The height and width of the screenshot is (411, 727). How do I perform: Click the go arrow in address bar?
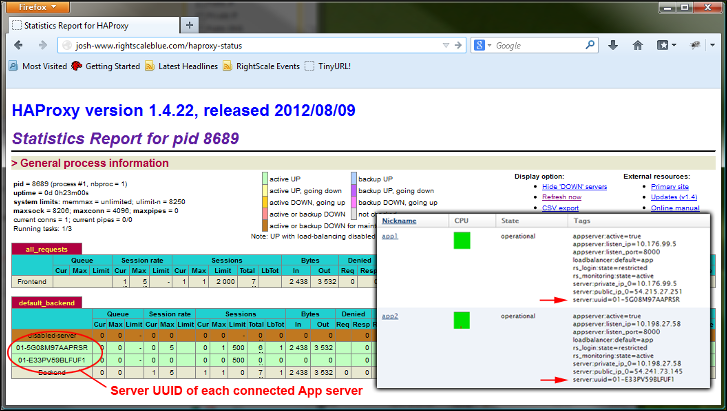[458, 45]
